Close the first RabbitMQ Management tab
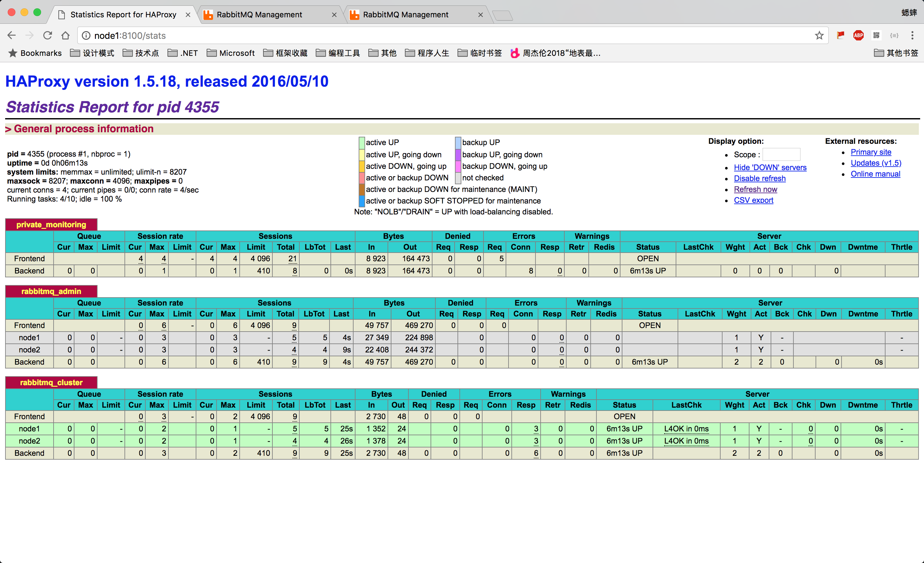Image resolution: width=924 pixels, height=563 pixels. click(x=334, y=15)
